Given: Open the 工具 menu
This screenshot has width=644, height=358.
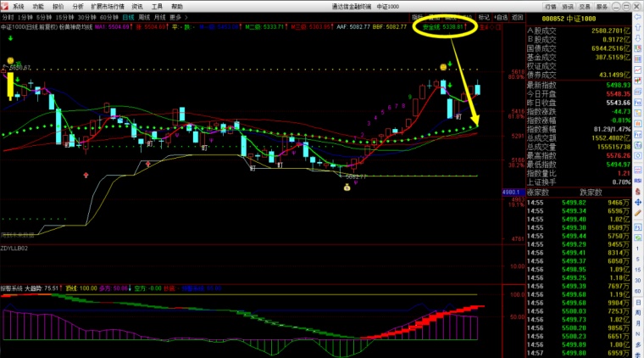Looking at the screenshot, I should (x=157, y=5).
